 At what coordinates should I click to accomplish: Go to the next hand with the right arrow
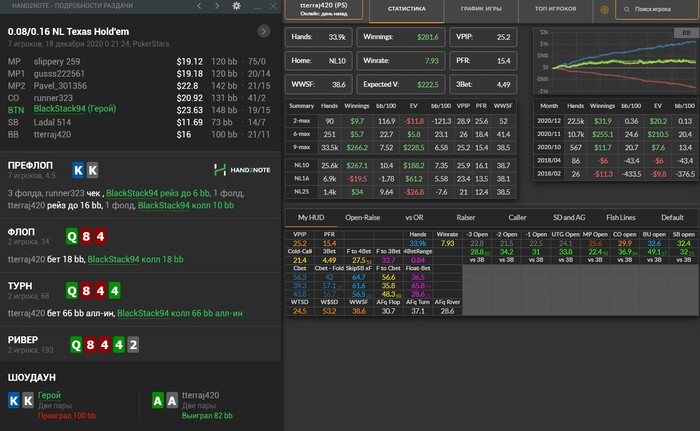coord(217,6)
